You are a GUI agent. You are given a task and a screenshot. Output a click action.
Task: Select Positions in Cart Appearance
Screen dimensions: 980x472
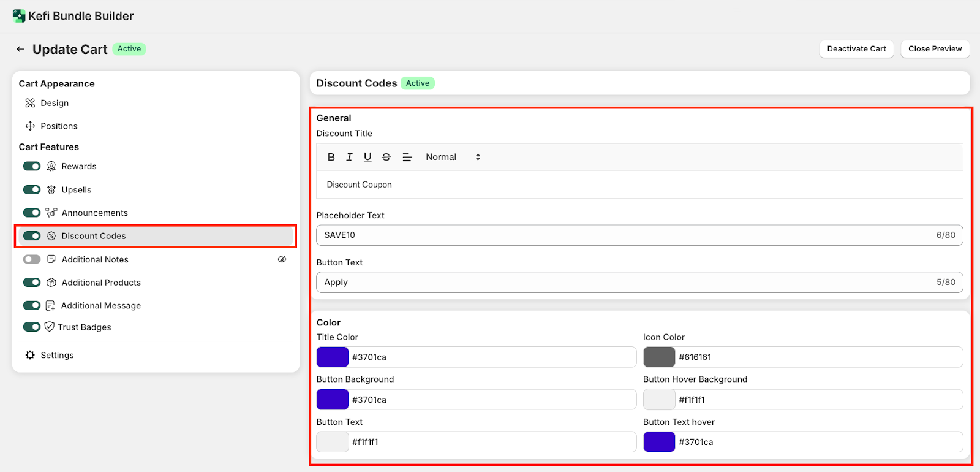click(59, 126)
